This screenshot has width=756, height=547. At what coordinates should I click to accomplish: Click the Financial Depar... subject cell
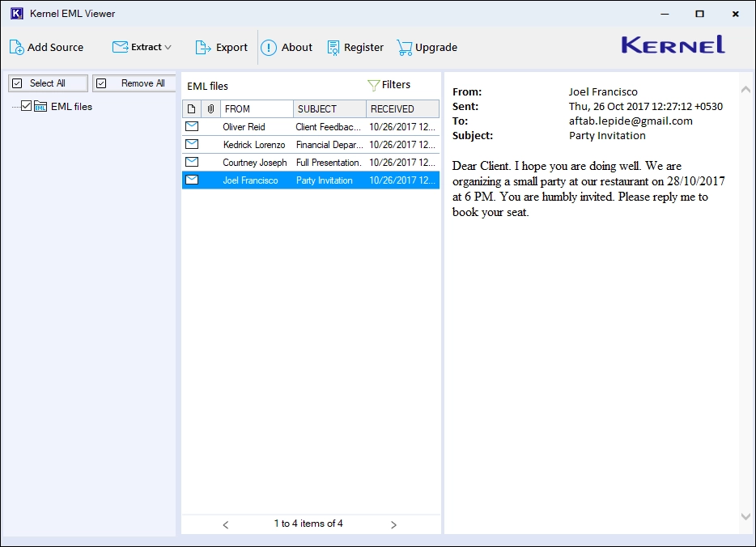coord(329,145)
